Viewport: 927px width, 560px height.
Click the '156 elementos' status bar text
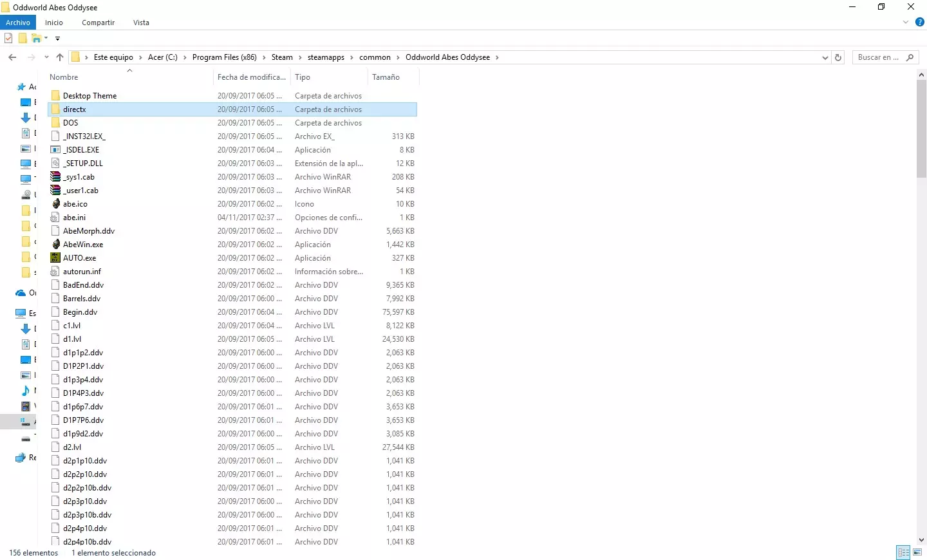pyautogui.click(x=33, y=553)
